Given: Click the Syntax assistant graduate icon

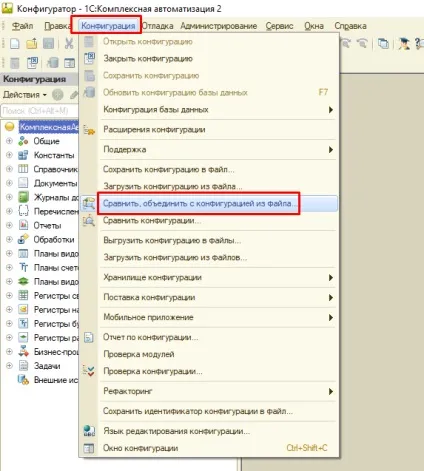Looking at the screenshot, I should [404, 44].
